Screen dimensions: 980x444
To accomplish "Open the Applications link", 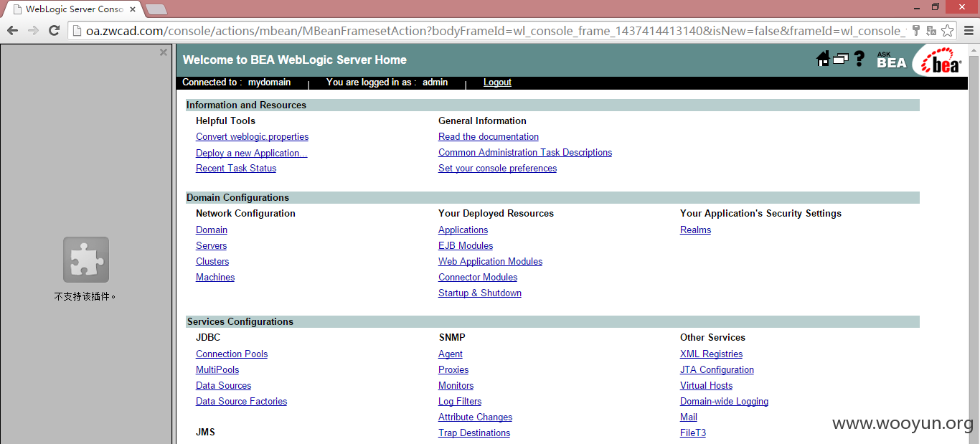I will coord(463,230).
